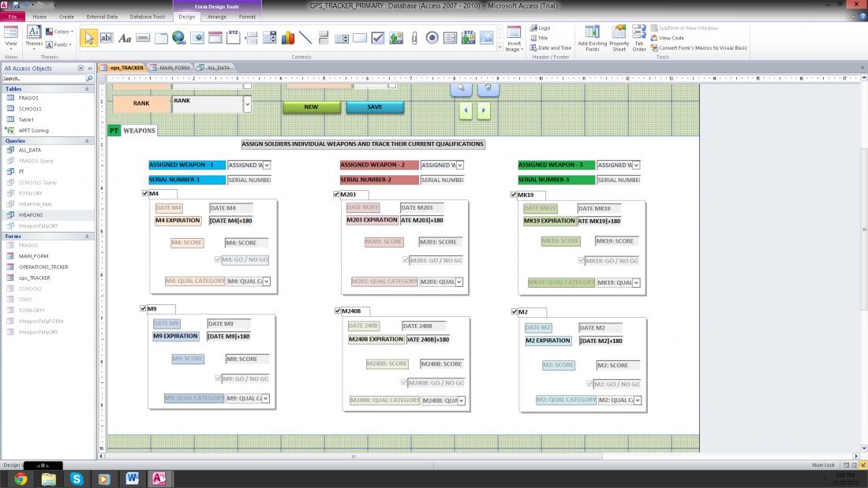Pick the Navigation Control tool
This screenshot has width=868, height=488.
(x=215, y=38)
